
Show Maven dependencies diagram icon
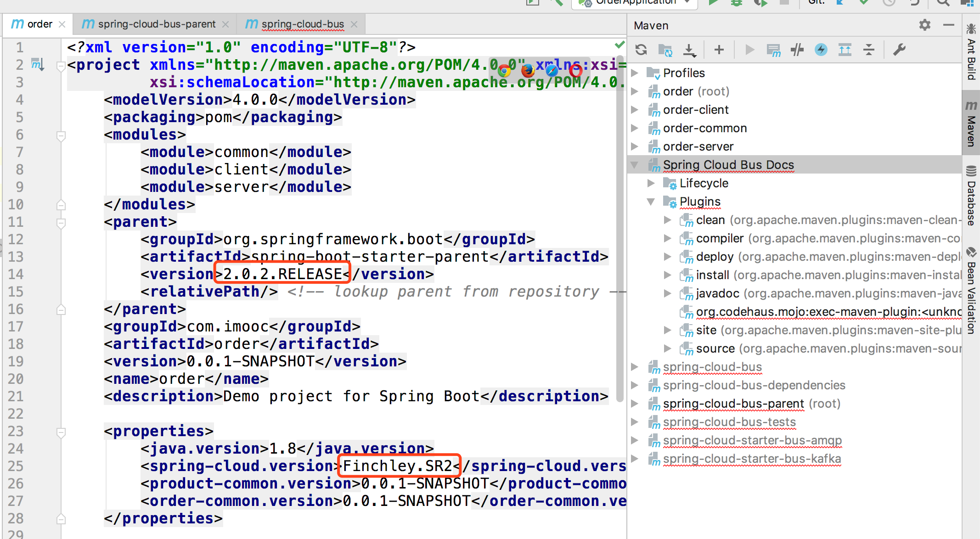point(845,50)
